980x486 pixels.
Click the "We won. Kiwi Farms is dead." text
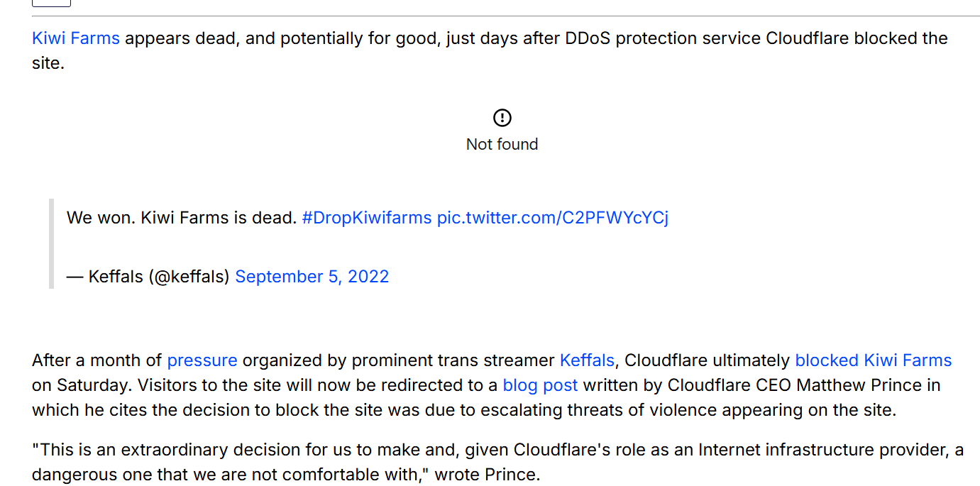(x=181, y=217)
